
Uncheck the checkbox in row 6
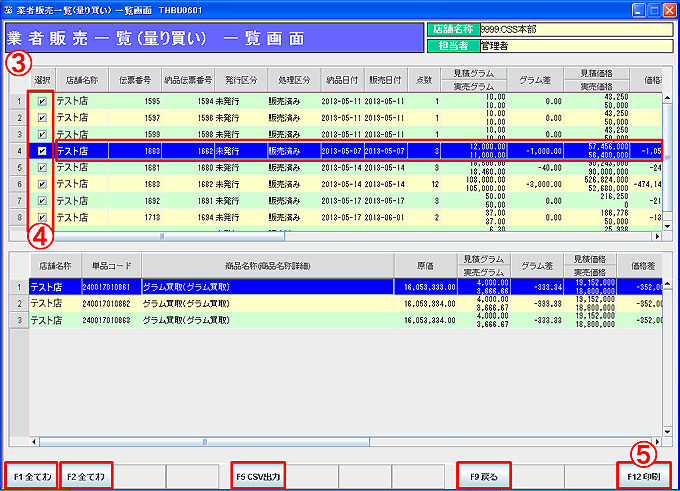tap(42, 184)
